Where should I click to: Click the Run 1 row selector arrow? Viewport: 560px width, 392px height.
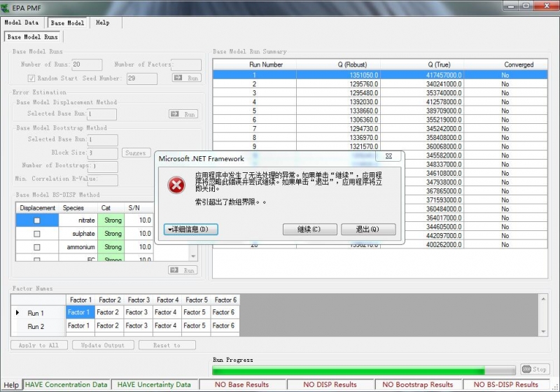(17, 313)
